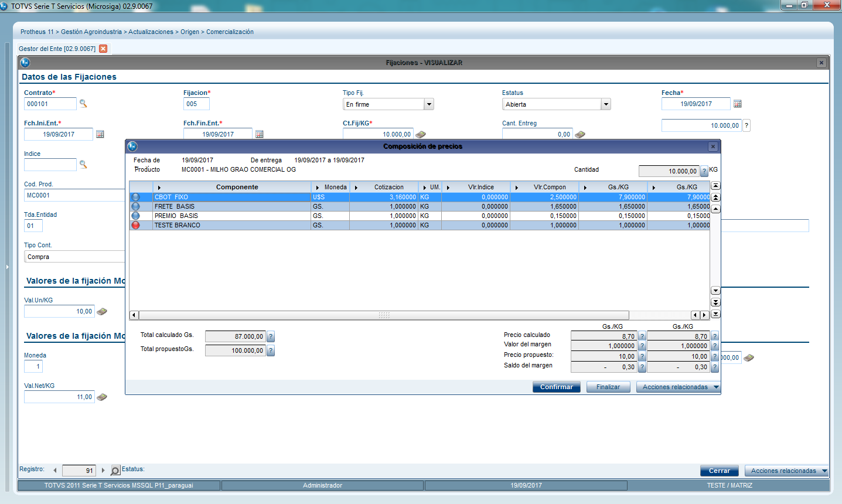Jump to last row in components grid
The image size is (842, 504).
click(x=715, y=314)
